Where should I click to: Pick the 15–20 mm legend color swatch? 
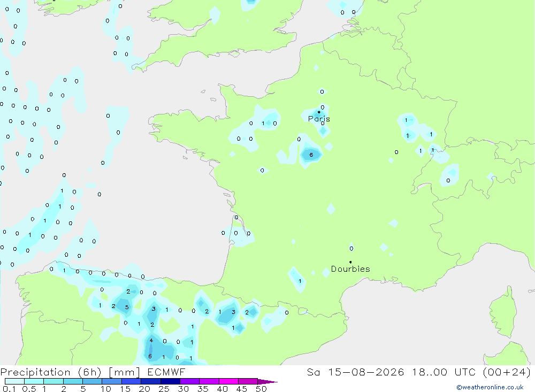tap(132, 381)
